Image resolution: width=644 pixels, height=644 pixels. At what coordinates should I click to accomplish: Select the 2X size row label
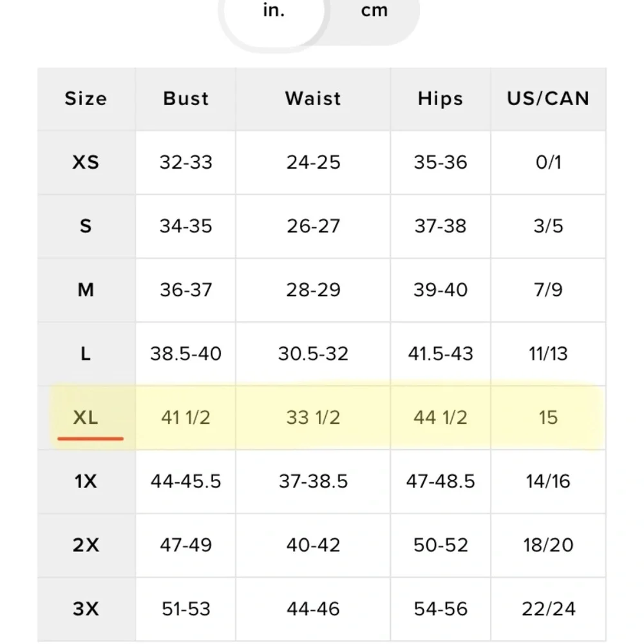(86, 545)
